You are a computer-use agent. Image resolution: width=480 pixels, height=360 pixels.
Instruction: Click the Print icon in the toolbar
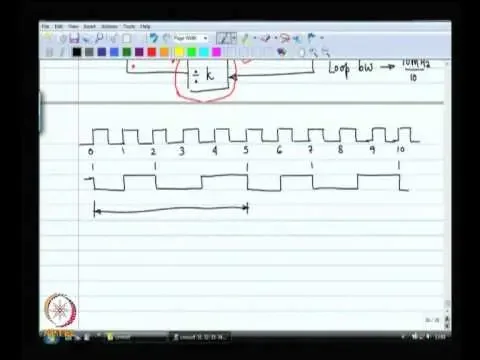pos(86,39)
